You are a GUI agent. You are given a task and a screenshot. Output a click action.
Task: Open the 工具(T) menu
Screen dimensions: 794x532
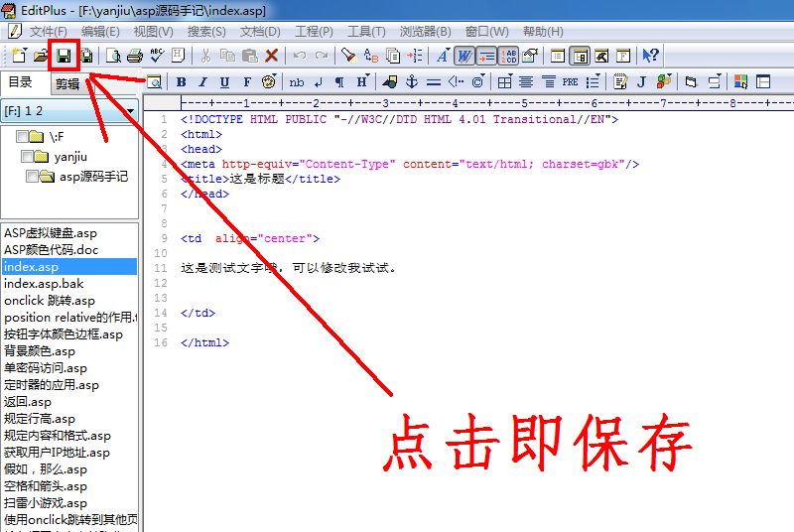366,32
